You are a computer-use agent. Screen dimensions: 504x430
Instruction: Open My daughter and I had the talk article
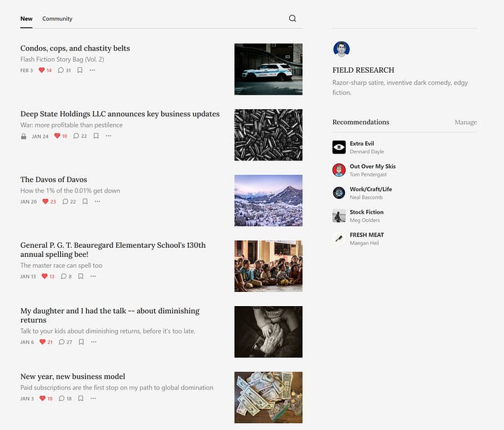(110, 315)
